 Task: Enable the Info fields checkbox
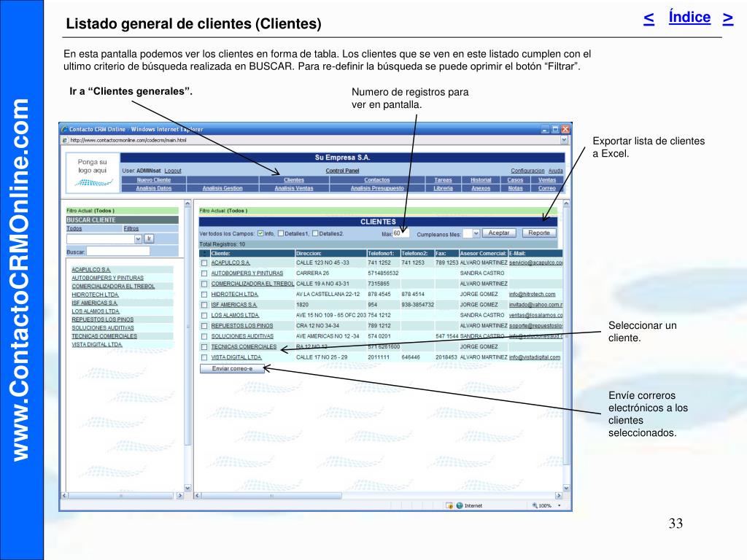260,233
